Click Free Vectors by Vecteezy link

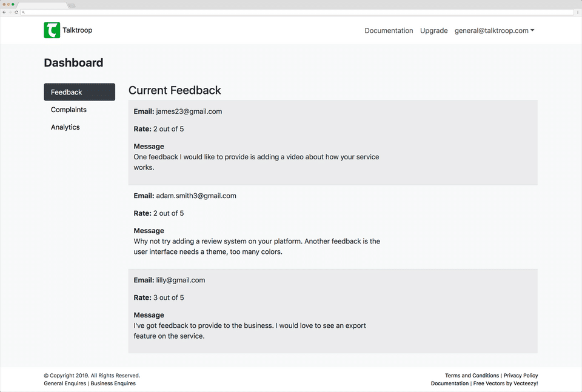pyautogui.click(x=506, y=384)
